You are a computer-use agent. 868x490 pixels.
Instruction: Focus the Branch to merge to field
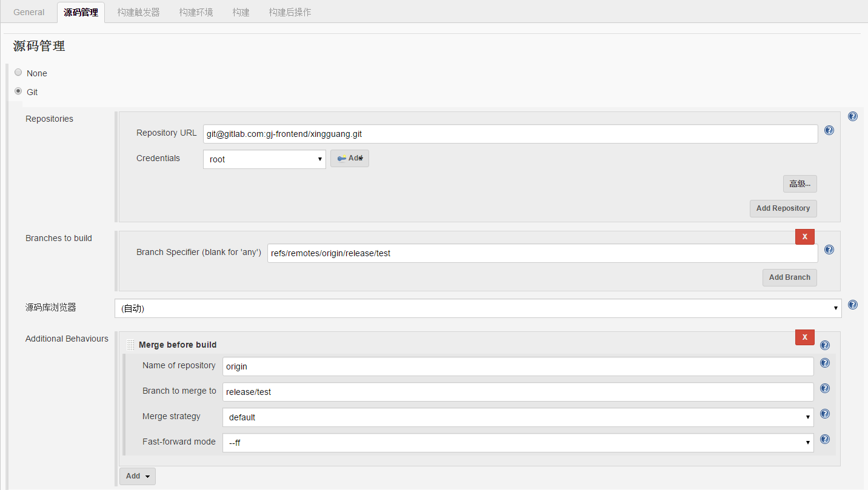click(x=518, y=392)
